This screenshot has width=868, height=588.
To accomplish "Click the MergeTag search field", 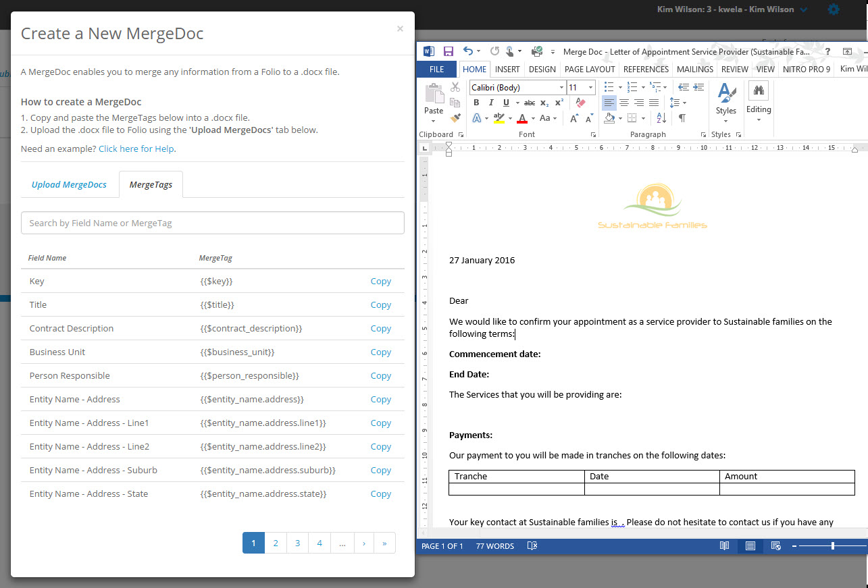I will click(213, 223).
